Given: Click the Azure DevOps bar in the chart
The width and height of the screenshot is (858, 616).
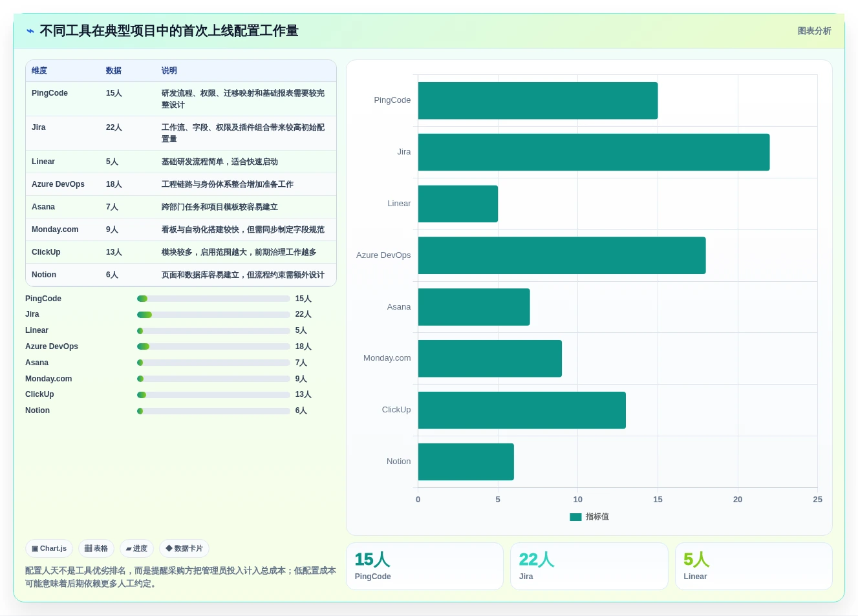Looking at the screenshot, I should click(562, 255).
